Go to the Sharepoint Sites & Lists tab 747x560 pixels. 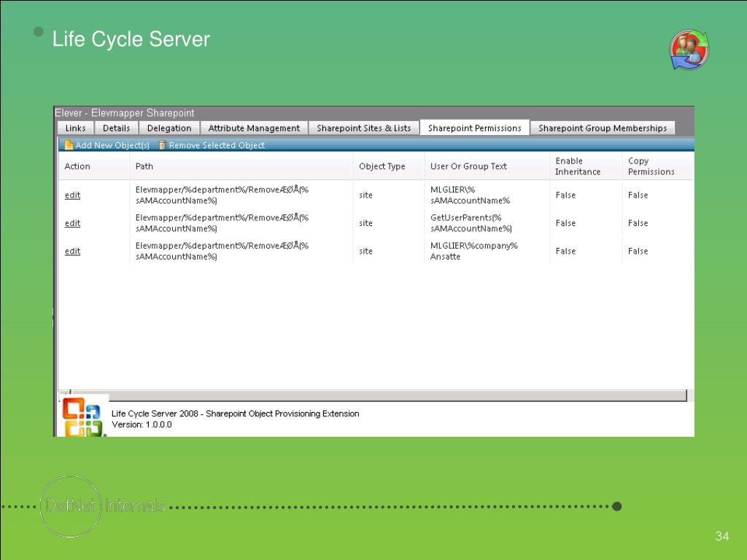pyautogui.click(x=363, y=128)
